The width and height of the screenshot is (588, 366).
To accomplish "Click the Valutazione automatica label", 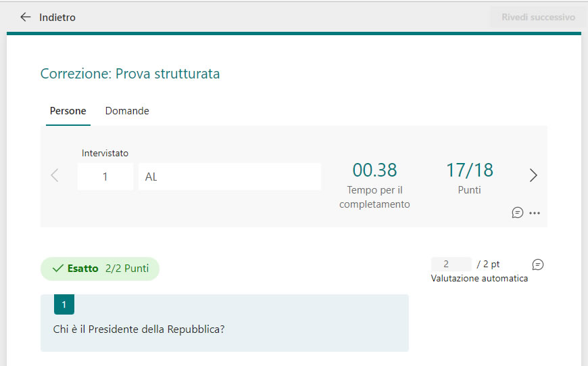I will click(x=479, y=278).
